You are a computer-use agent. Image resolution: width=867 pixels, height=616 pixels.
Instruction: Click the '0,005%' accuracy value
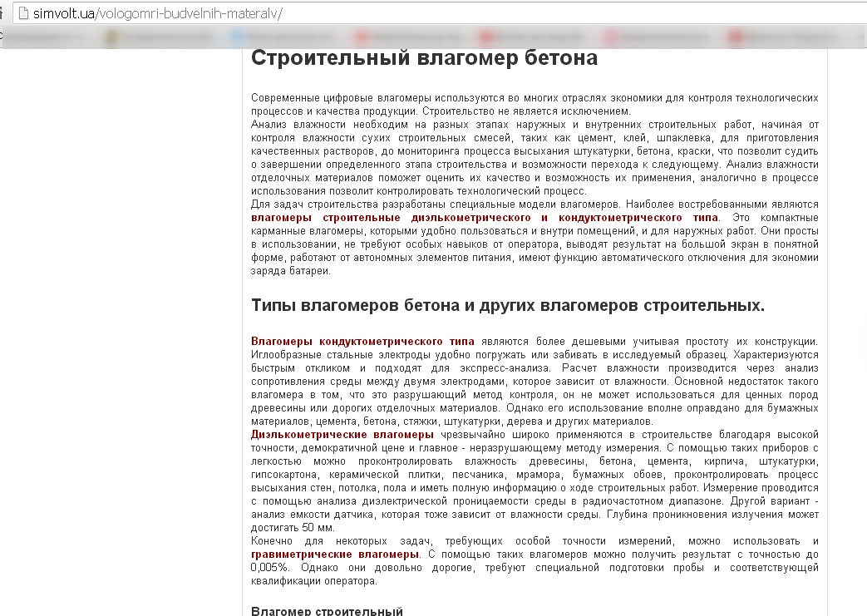tap(269, 568)
